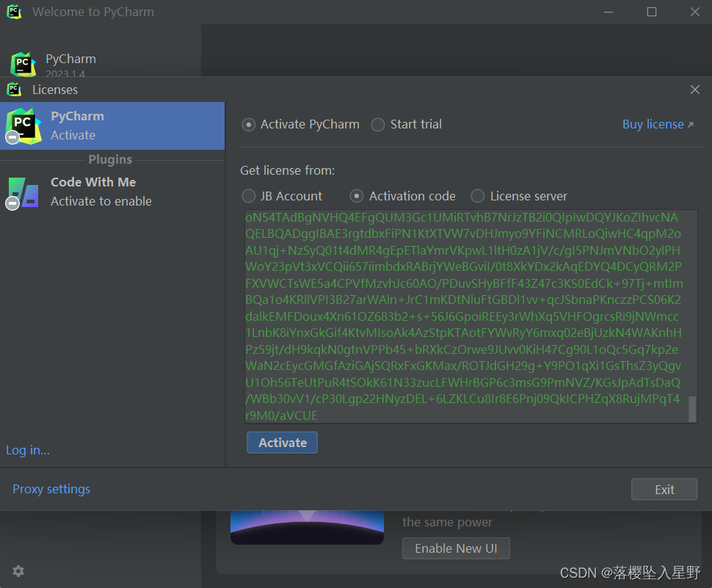712x588 pixels.
Task: Open settings gear in Welcome window
Action: [18, 570]
